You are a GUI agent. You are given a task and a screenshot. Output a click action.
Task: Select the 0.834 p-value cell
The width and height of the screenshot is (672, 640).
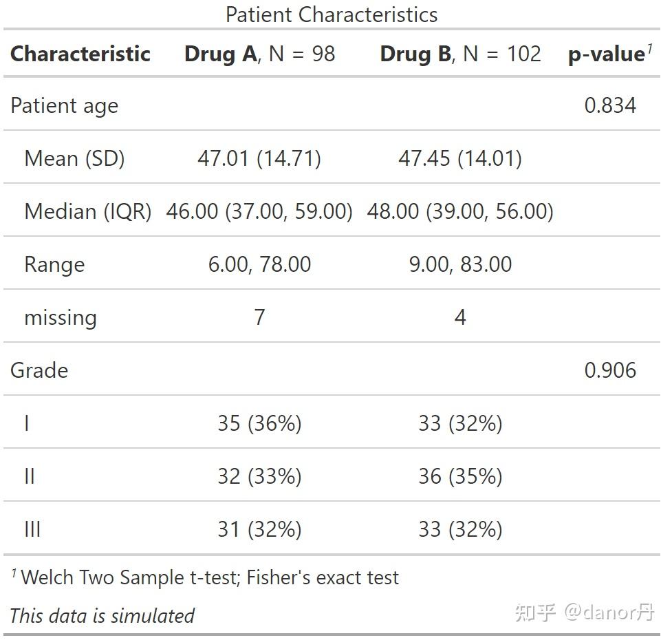[610, 105]
